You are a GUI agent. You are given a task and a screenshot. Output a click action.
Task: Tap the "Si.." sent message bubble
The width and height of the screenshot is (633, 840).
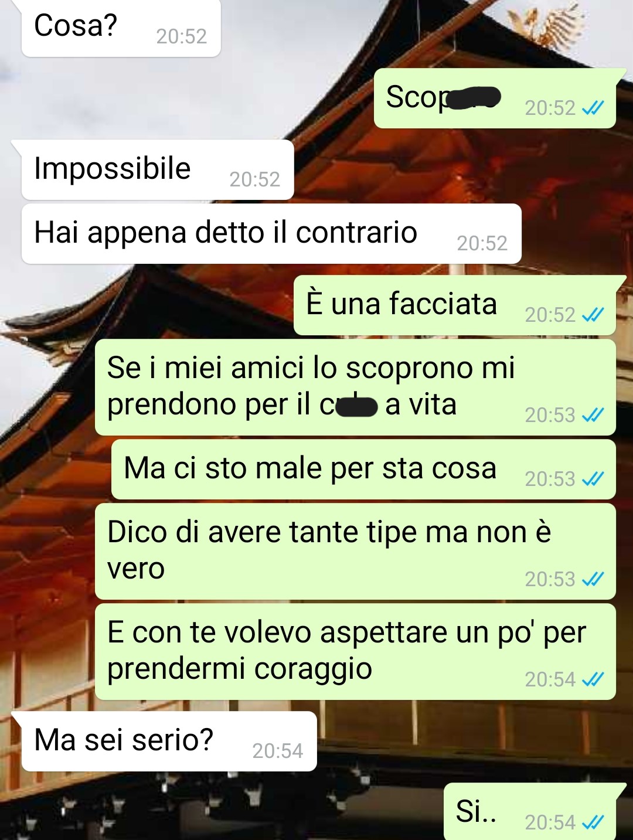tap(530, 812)
